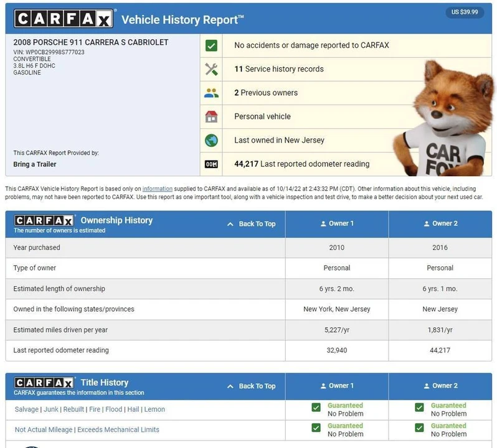Click the US $39.99 price button
The width and height of the screenshot is (497, 448).
coord(465,12)
